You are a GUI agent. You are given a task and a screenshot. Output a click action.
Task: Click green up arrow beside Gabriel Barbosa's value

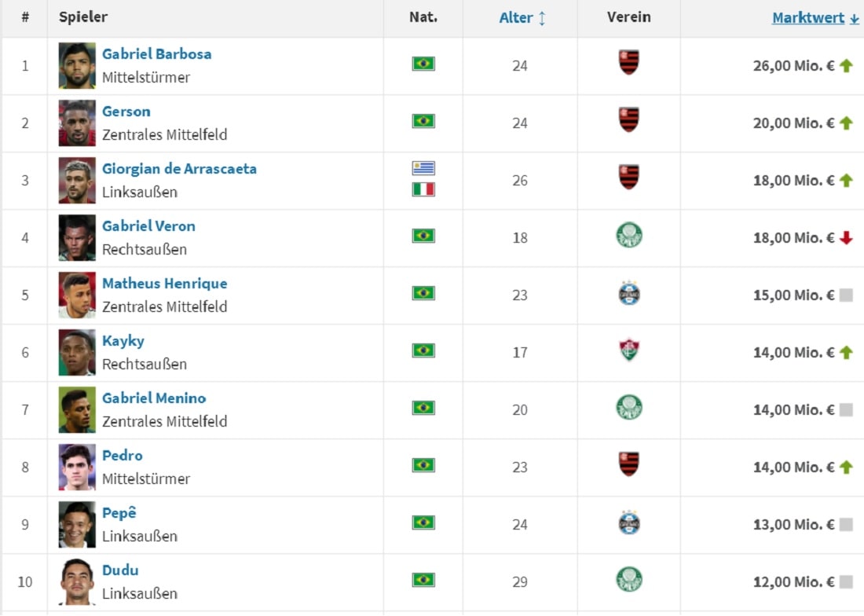pos(846,66)
